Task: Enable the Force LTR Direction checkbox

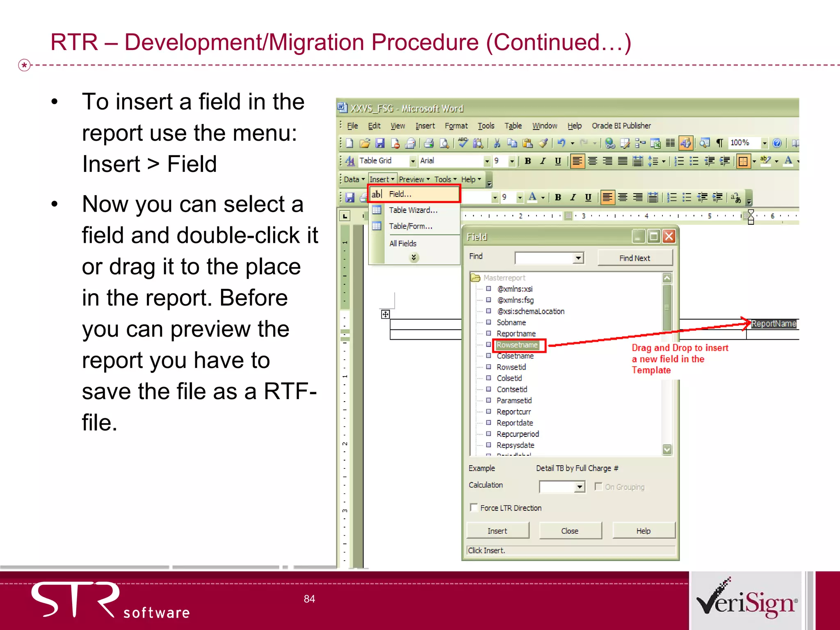Action: [474, 508]
